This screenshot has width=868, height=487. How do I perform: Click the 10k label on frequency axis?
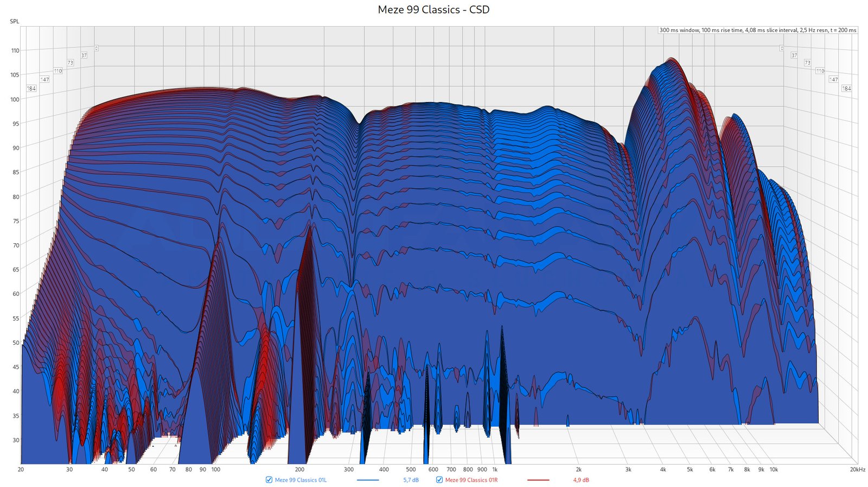(774, 470)
